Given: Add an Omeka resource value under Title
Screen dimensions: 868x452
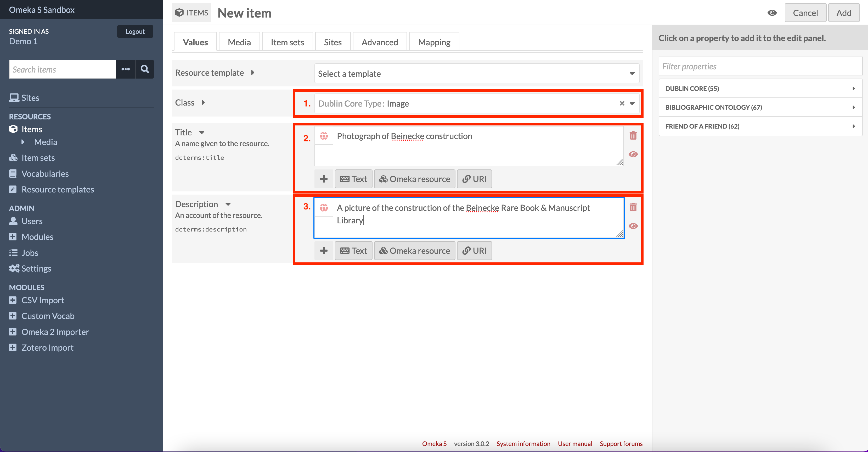Looking at the screenshot, I should point(414,179).
